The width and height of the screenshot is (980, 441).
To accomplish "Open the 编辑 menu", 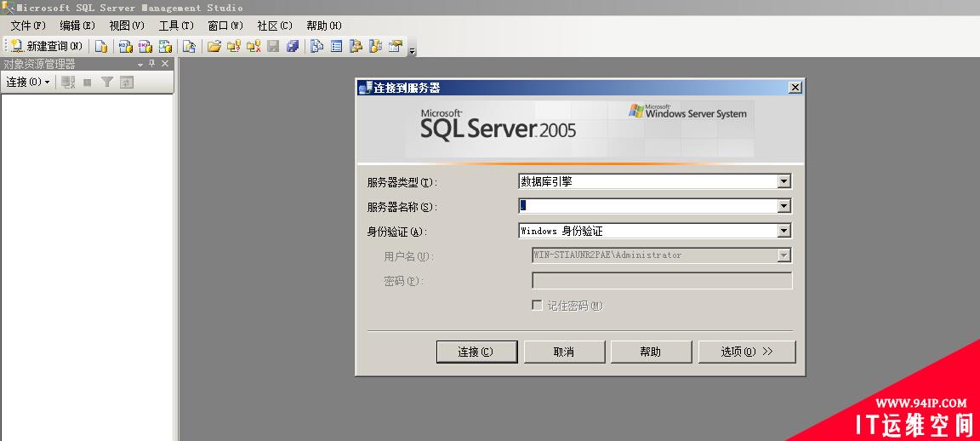I will click(77, 26).
